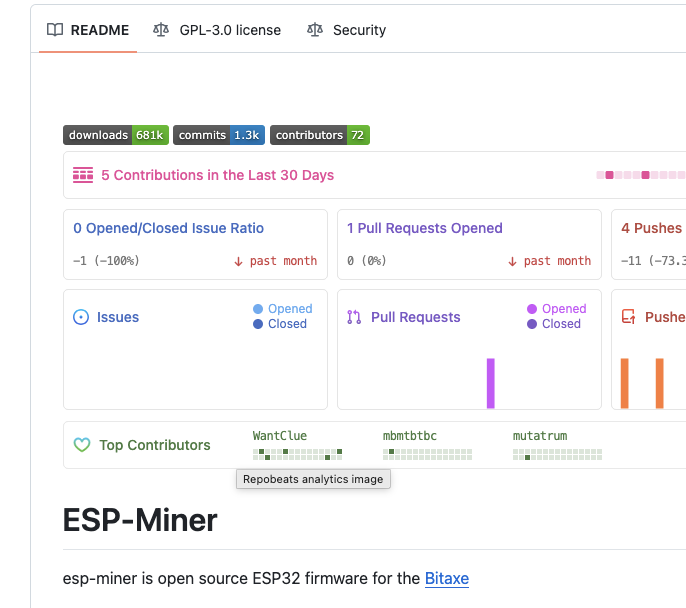Click the purple Closed legend dot under Pull Requests
The image size is (686, 608).
click(x=532, y=324)
